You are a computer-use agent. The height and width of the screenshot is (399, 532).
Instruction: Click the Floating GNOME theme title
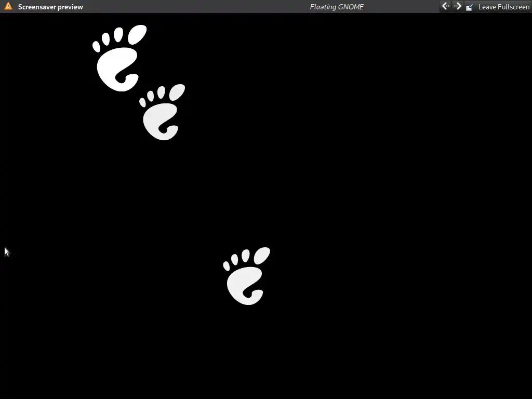point(337,7)
